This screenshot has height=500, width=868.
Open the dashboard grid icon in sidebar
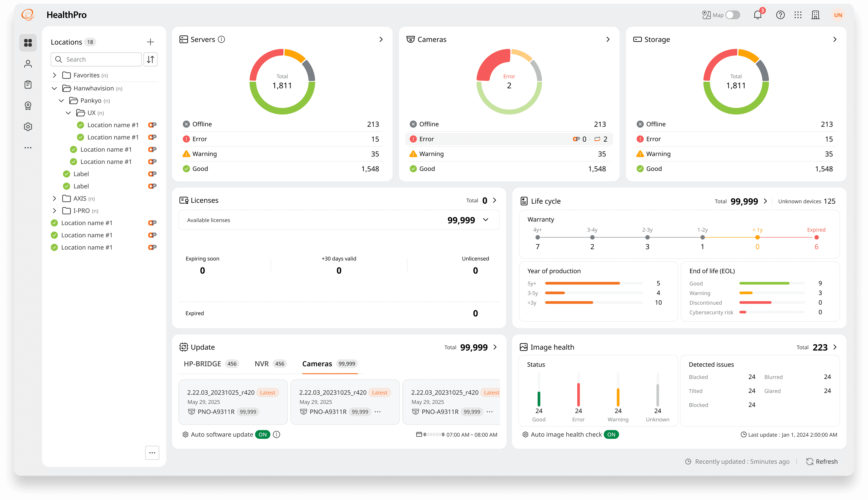click(x=28, y=43)
